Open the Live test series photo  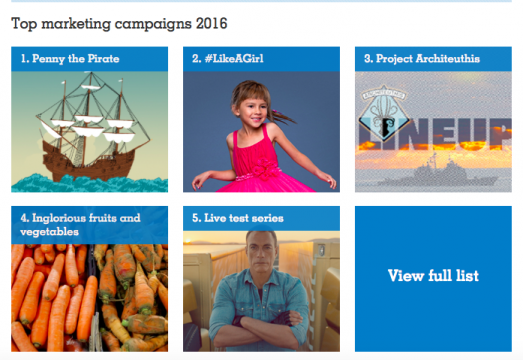pyautogui.click(x=261, y=291)
